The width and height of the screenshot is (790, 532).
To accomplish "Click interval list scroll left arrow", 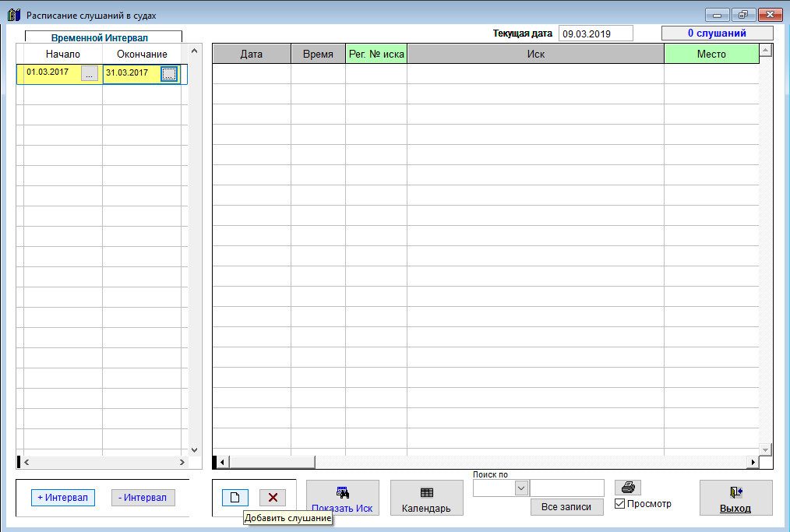I will click(26, 462).
